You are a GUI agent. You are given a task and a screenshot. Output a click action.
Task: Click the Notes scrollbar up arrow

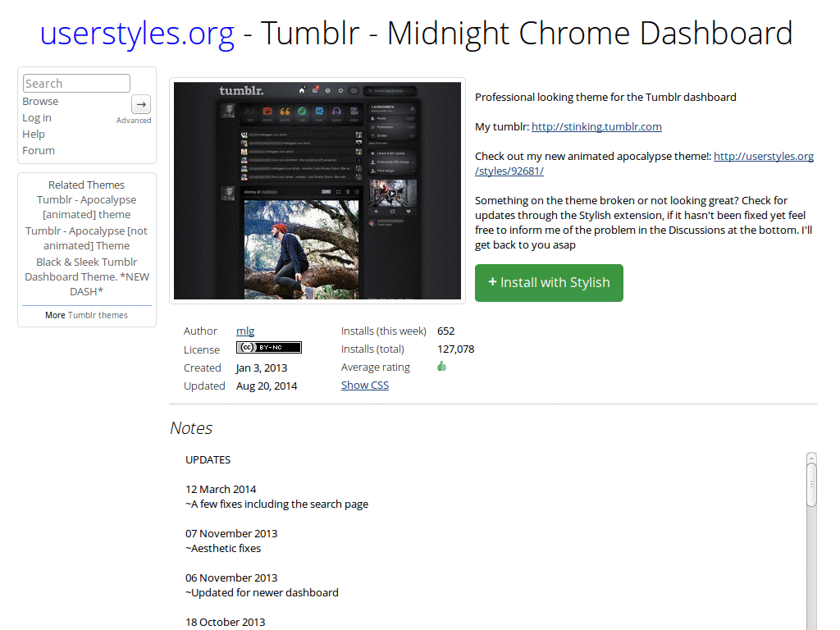tap(811, 458)
